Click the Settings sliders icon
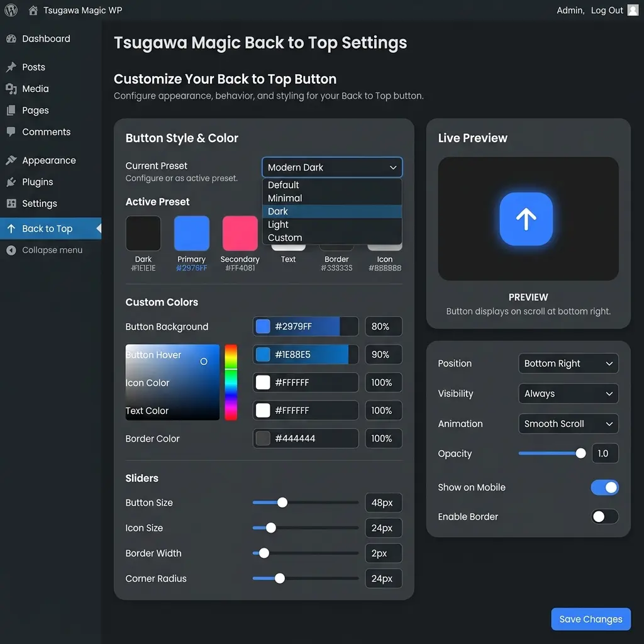The image size is (644, 644). (11, 203)
